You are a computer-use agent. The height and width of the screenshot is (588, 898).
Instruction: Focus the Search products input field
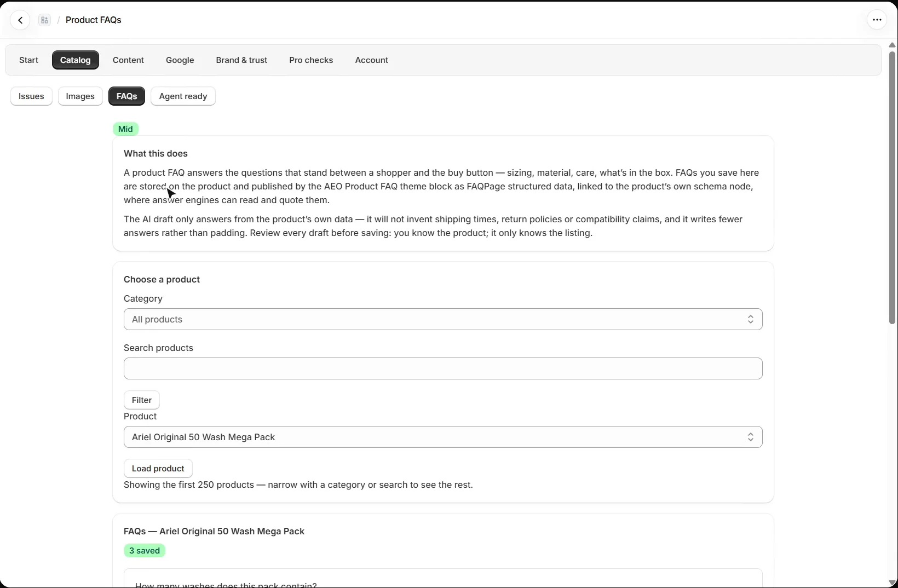(443, 368)
